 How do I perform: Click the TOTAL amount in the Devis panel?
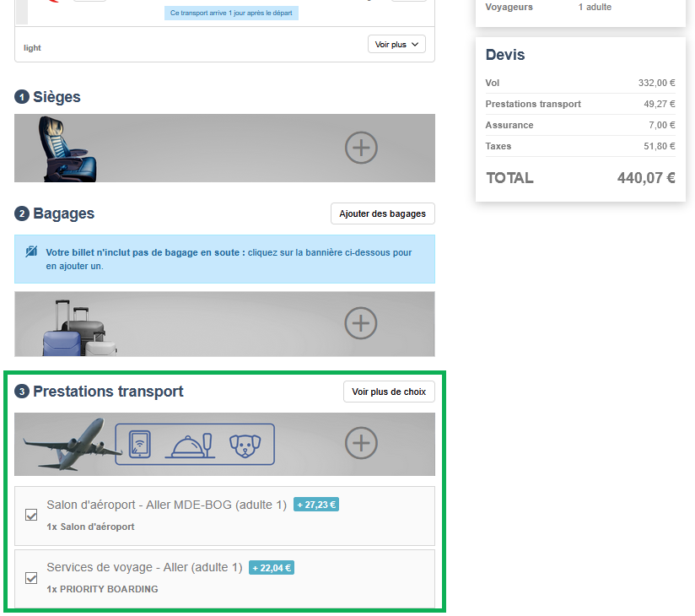pyautogui.click(x=646, y=178)
